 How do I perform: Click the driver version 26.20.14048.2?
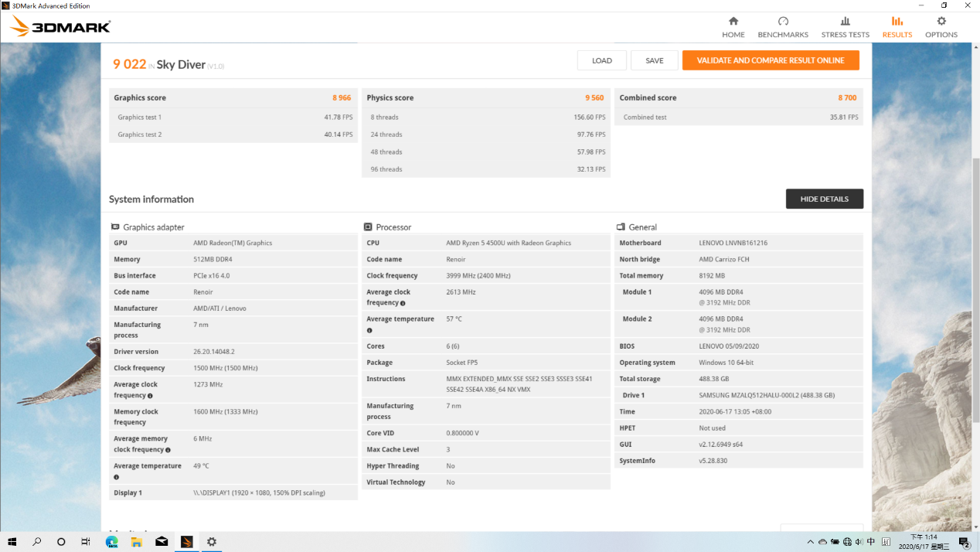(214, 352)
